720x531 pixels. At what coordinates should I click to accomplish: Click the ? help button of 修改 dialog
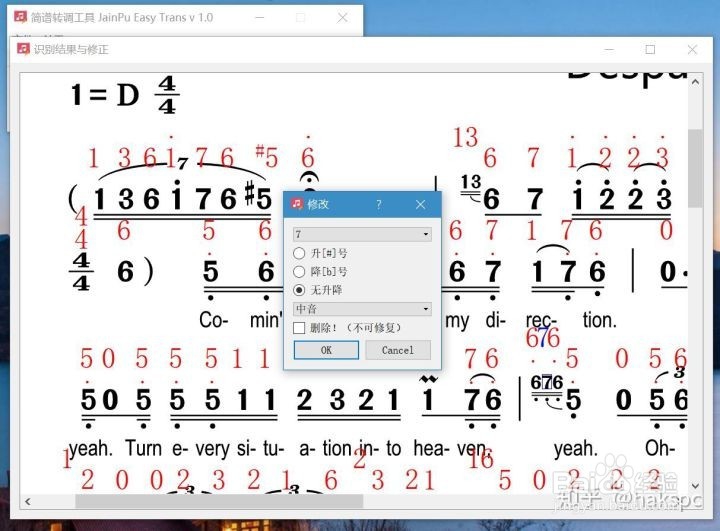pyautogui.click(x=378, y=204)
